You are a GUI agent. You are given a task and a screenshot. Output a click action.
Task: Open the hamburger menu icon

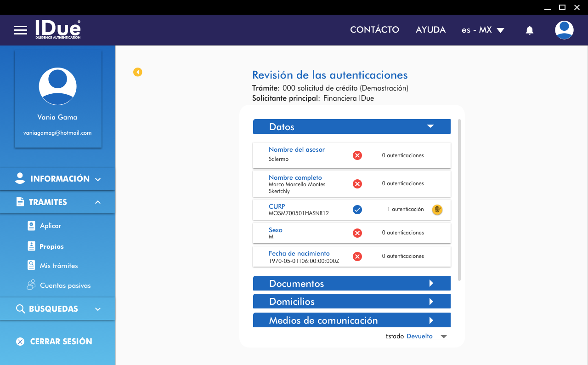[21, 30]
